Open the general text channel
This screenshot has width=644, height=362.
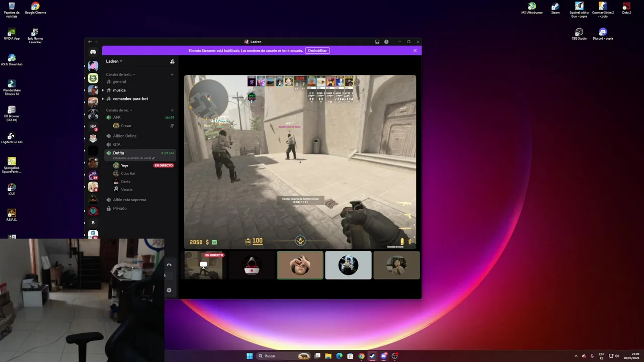140,81
